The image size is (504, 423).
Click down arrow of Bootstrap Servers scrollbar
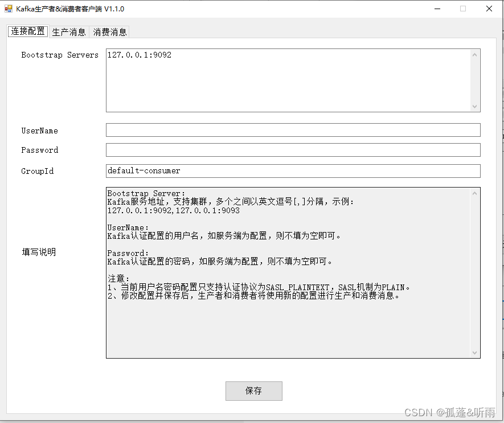coord(475,106)
